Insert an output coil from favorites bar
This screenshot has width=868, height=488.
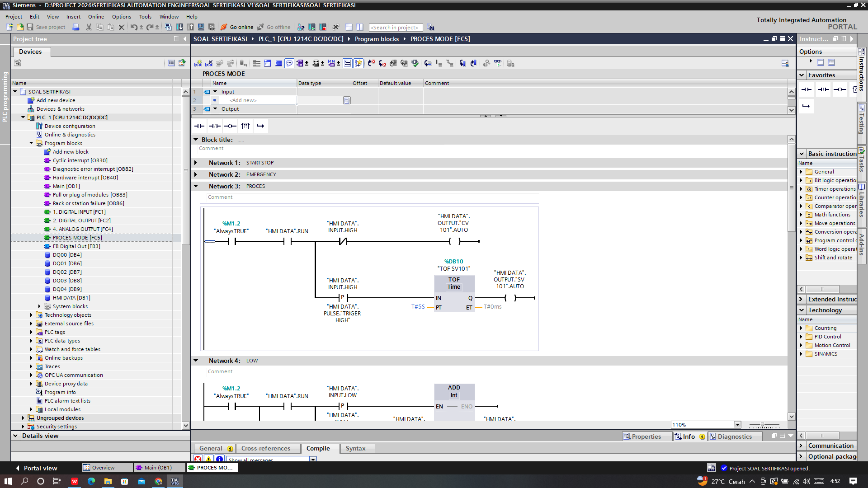click(x=230, y=126)
